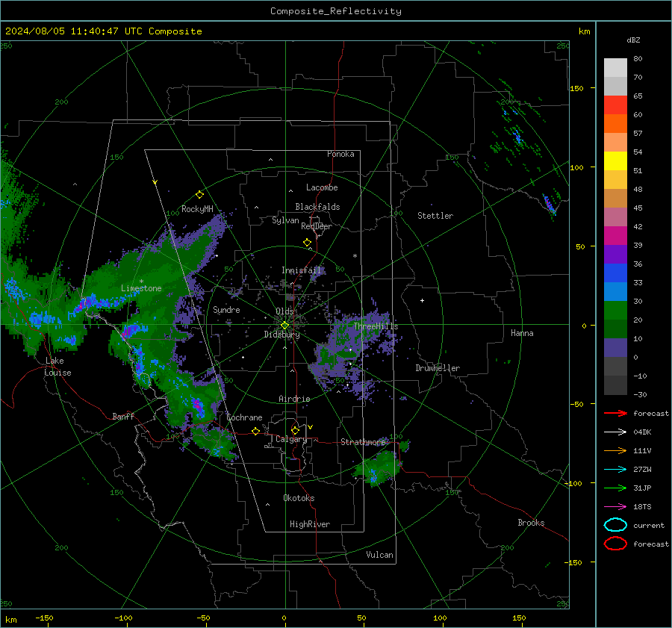This screenshot has height=628, width=672.
Task: Click the Innisfail label
Action: [x=301, y=270]
